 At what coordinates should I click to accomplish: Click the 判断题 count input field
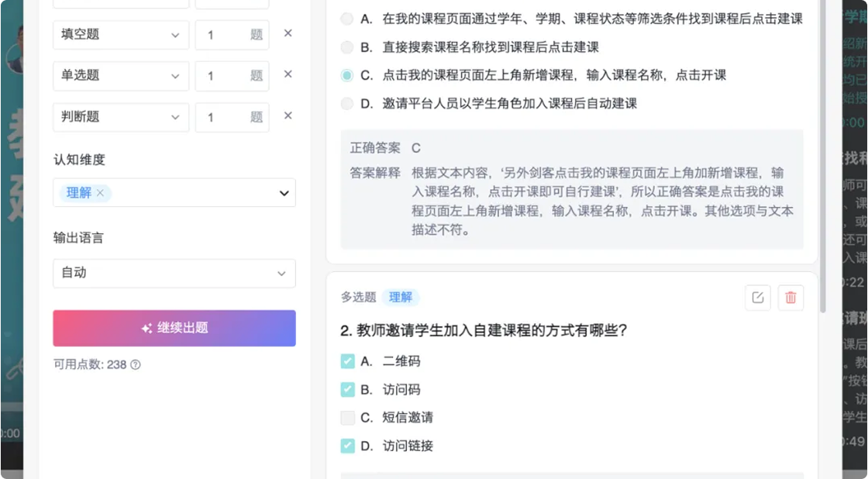(232, 117)
